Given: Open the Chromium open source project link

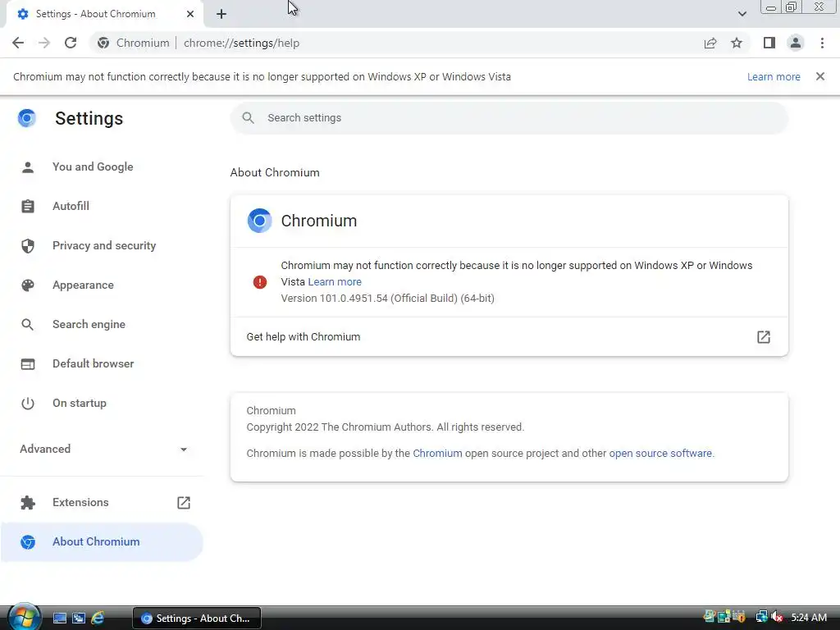Looking at the screenshot, I should click(437, 453).
